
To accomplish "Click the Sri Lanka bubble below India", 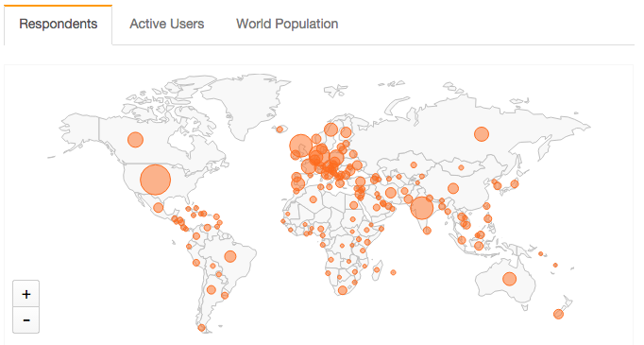I will (x=427, y=231).
